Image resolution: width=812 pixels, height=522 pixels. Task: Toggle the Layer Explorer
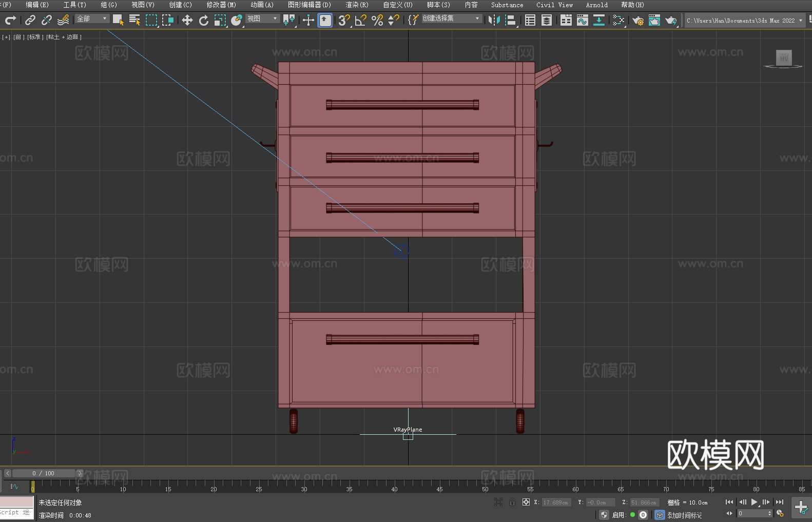[547, 20]
